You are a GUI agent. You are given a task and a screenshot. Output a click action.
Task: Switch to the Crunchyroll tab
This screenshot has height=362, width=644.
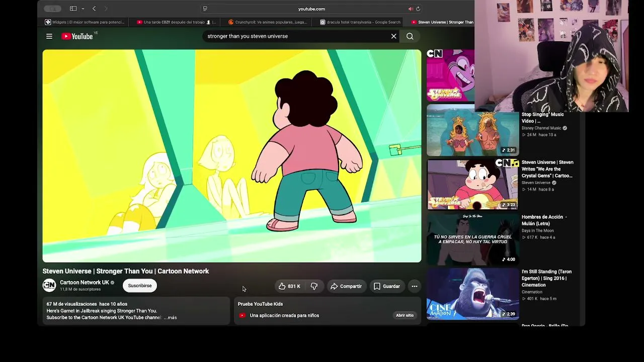coord(268,22)
